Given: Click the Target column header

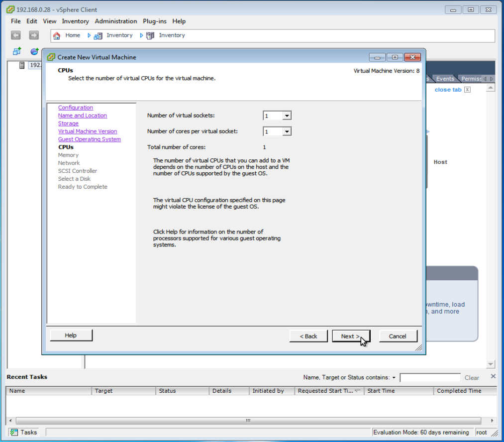Looking at the screenshot, I should tap(123, 391).
